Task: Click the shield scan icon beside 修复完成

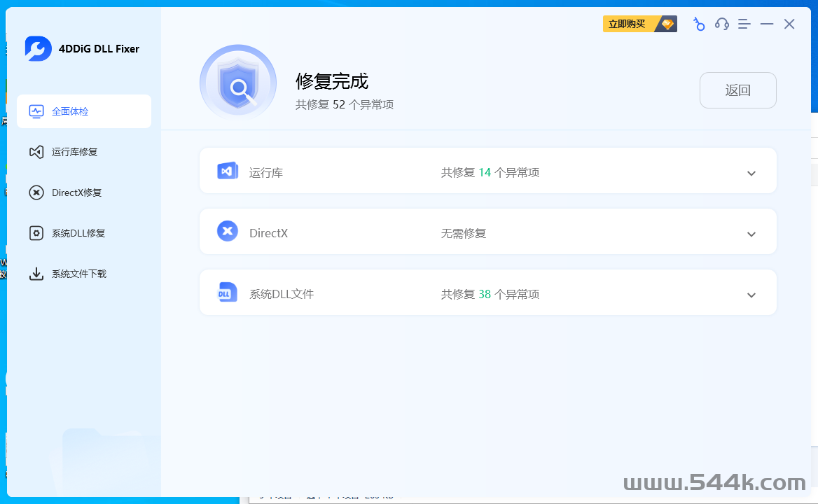Action: click(x=238, y=84)
